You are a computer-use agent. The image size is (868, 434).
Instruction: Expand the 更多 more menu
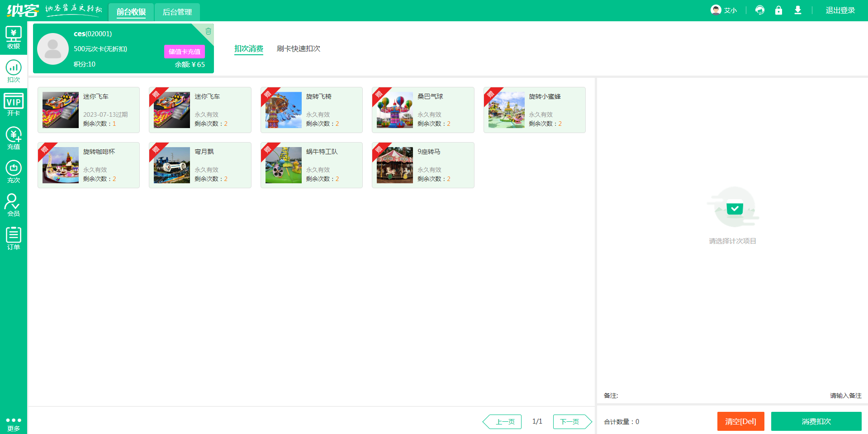[14, 424]
